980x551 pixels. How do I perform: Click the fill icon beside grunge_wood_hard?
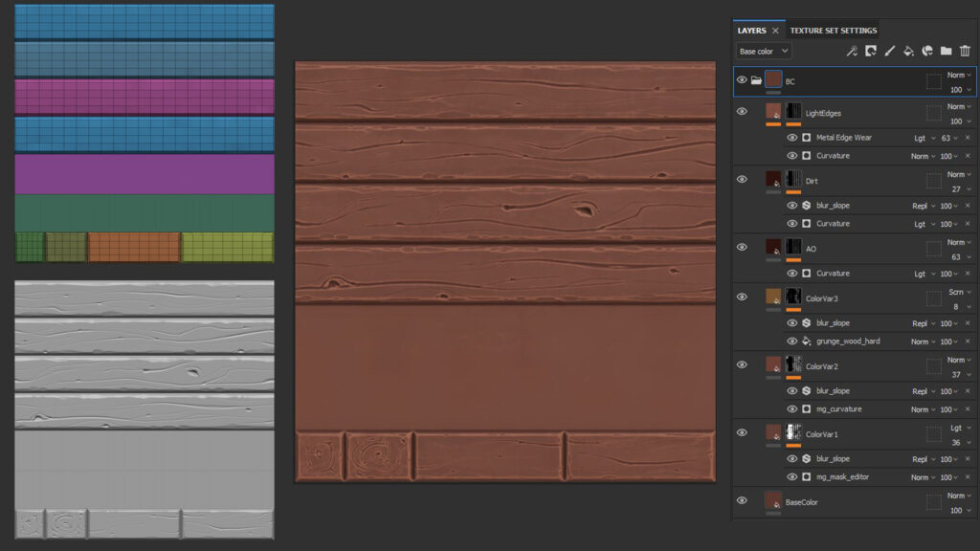point(806,342)
